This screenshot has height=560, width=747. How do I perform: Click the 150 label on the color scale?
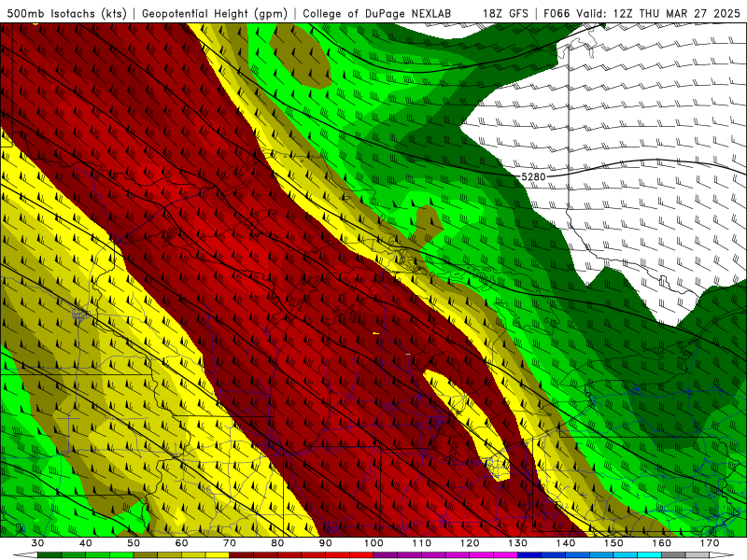(x=613, y=543)
